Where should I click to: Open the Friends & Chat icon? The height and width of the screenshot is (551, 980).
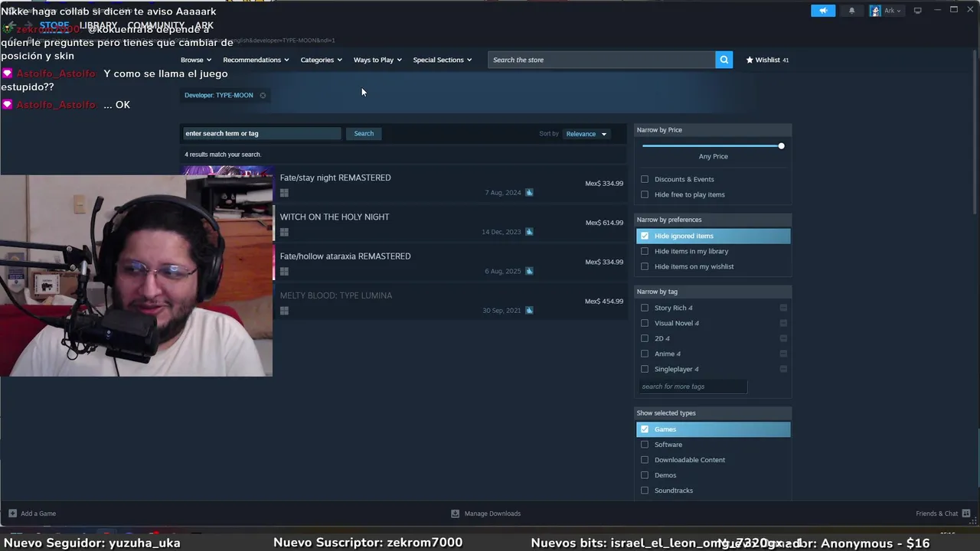(x=965, y=514)
